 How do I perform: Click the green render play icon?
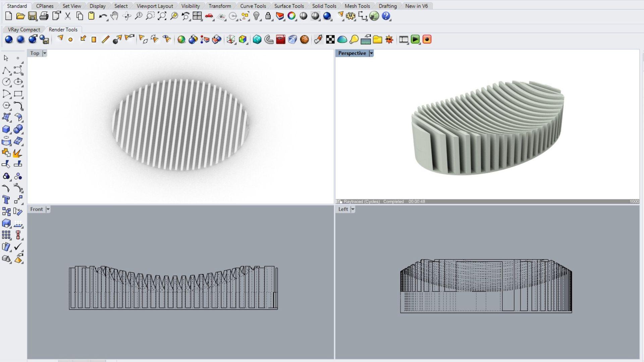(415, 40)
